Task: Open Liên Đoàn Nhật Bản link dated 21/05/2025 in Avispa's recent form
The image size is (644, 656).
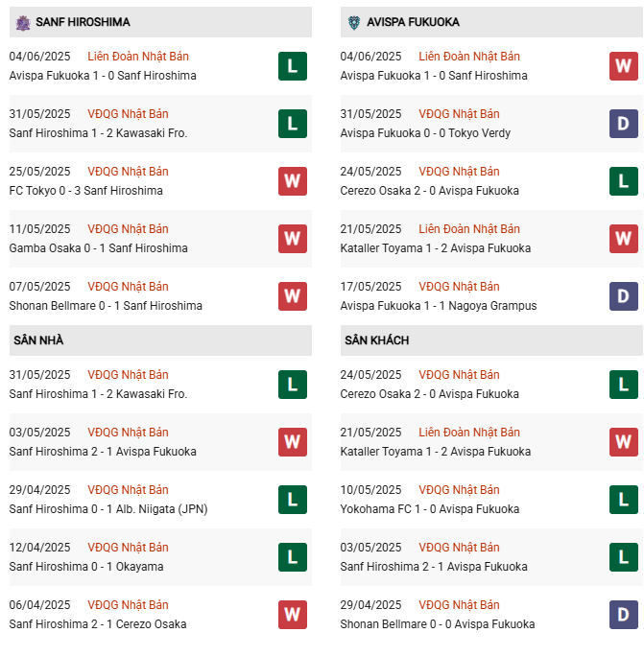Action: tap(469, 229)
